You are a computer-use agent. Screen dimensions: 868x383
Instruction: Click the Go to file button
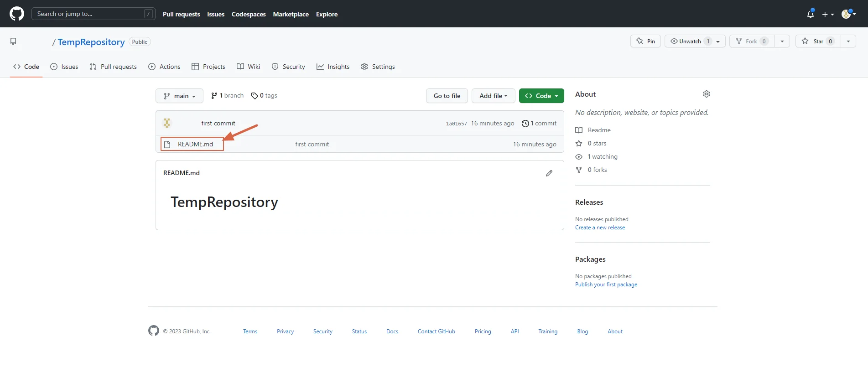pos(447,96)
